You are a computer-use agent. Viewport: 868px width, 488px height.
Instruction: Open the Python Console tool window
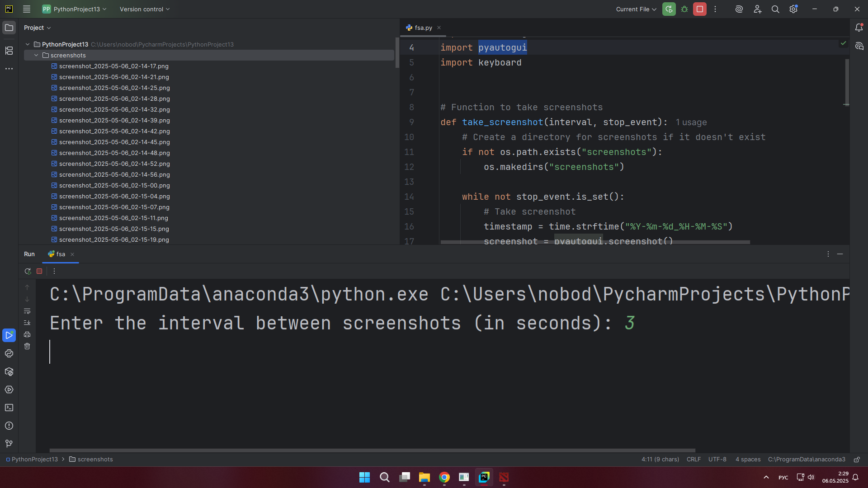tap(9, 353)
